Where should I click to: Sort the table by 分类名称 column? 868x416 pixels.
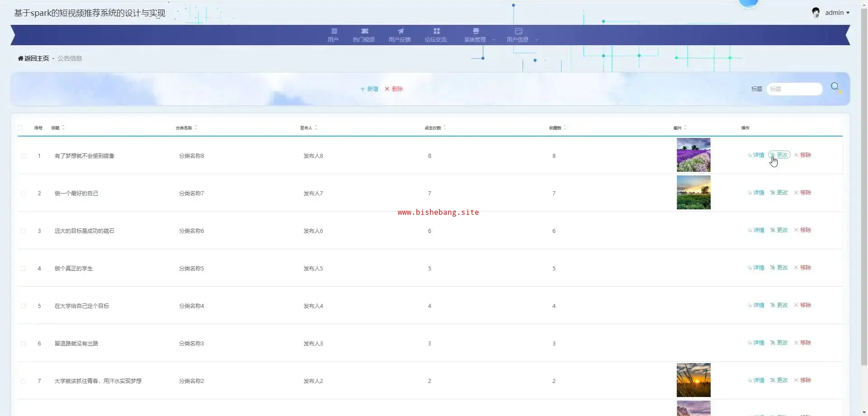[196, 128]
